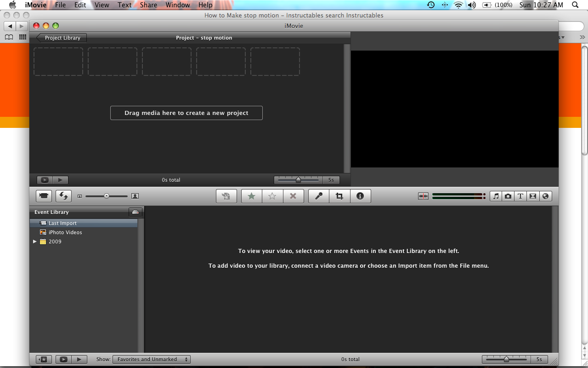Expand the 2009 events folder

pyautogui.click(x=35, y=241)
